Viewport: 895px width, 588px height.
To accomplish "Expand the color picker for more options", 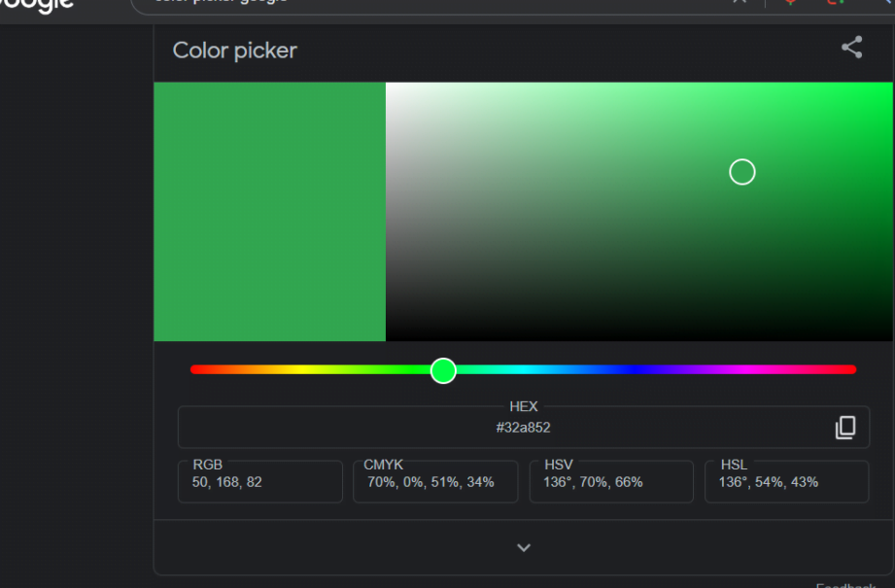I will [x=523, y=547].
